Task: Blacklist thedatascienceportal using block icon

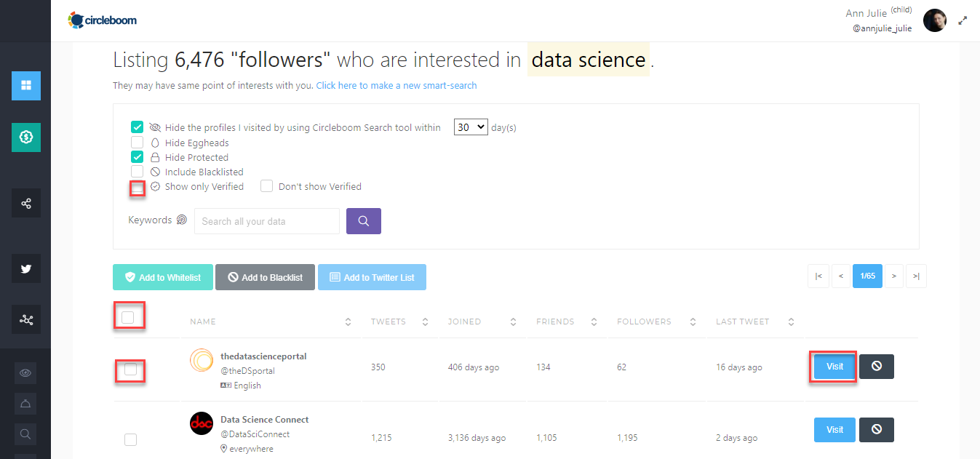Action: 876,367
